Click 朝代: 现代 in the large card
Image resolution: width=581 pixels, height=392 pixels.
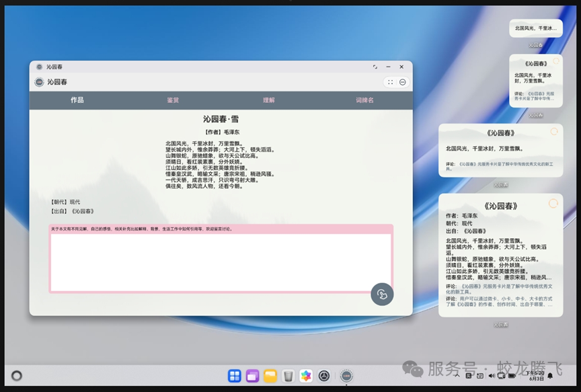coord(459,223)
